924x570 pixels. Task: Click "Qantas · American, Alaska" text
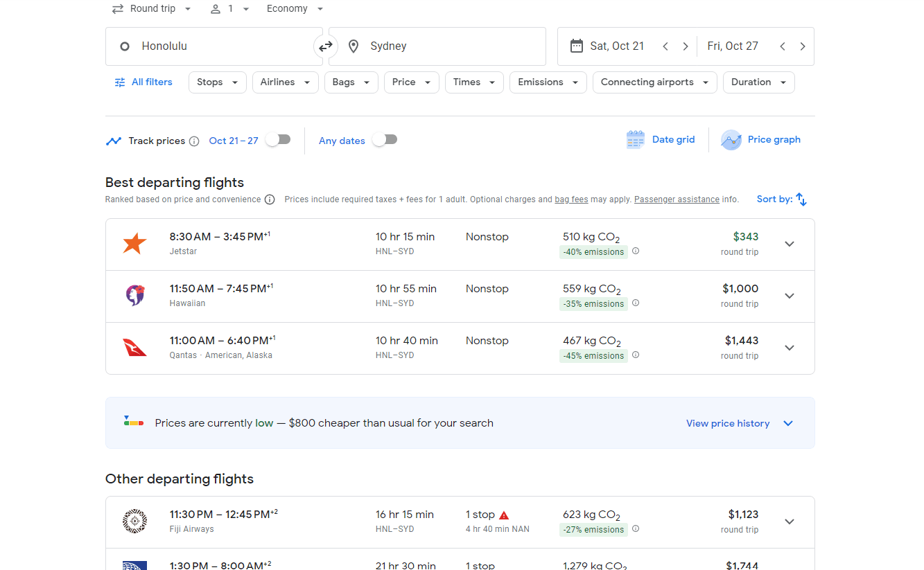pos(221,355)
